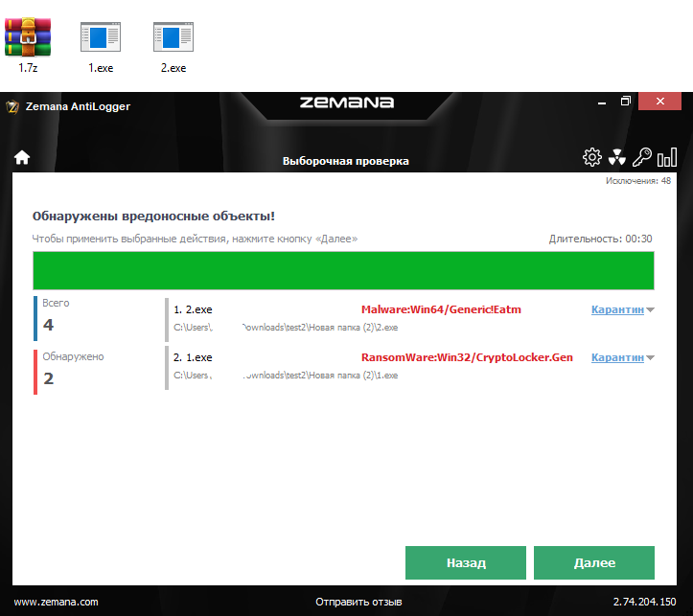The width and height of the screenshot is (693, 616).
Task: Click the Всего total count 4
Action: 49,325
